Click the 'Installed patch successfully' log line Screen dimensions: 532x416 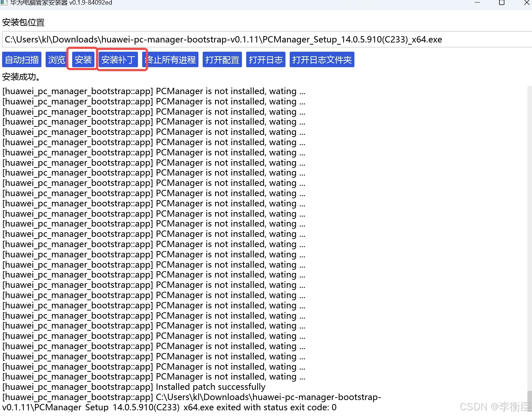(134, 387)
